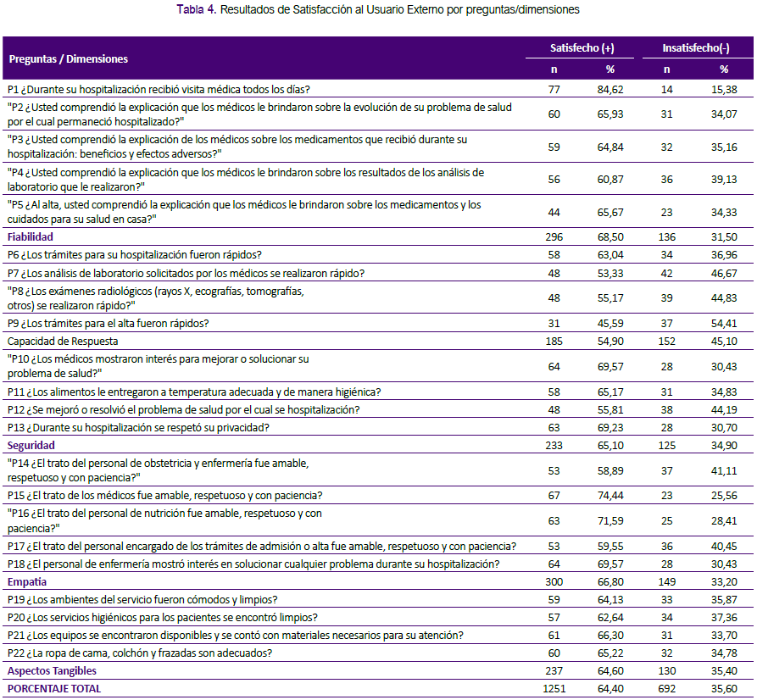Select question P9 about trámites para el alta
The width and height of the screenshot is (757, 700).
(x=109, y=324)
